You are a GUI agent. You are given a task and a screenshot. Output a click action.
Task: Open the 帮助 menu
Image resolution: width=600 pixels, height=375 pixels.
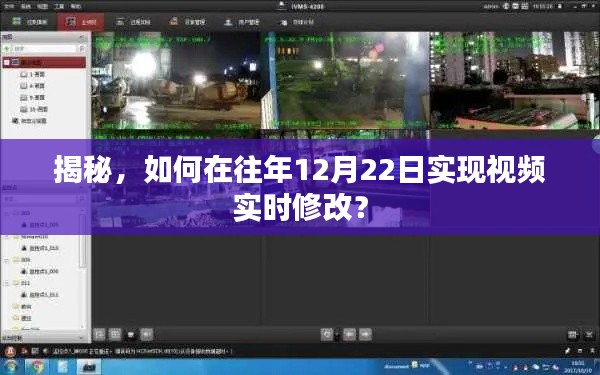[75, 7]
